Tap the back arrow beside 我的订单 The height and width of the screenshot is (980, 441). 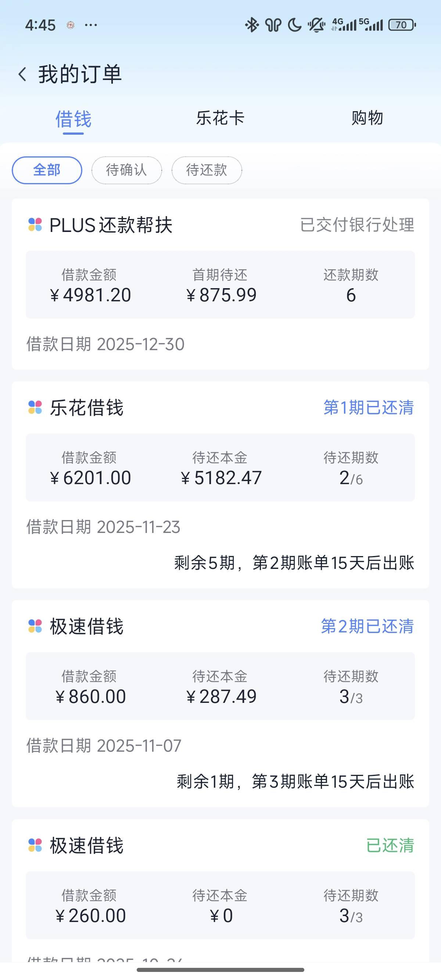[x=22, y=74]
